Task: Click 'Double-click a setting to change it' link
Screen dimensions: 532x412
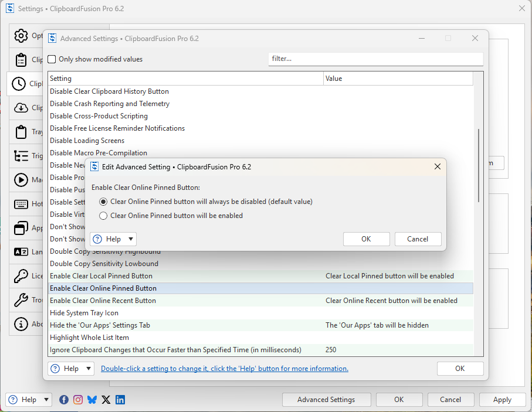Action: point(224,369)
